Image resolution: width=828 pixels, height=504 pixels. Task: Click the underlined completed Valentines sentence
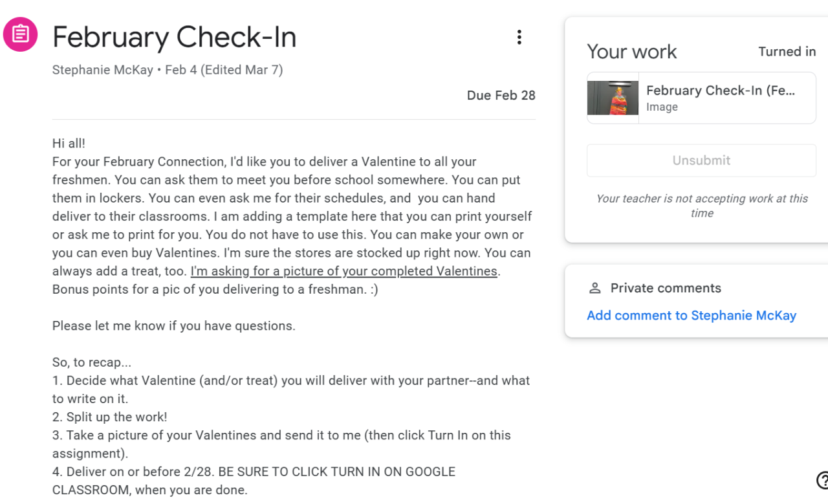click(x=343, y=271)
